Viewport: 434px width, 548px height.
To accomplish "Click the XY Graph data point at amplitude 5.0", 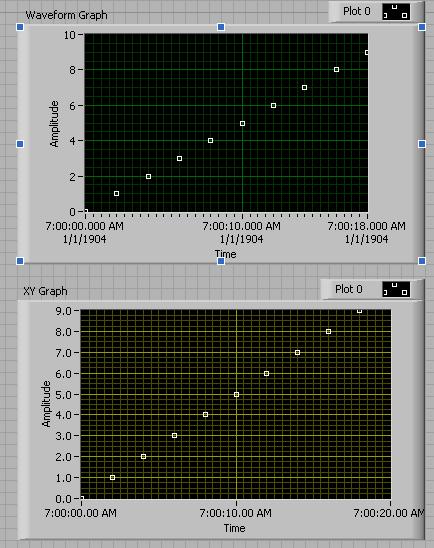I will pyautogui.click(x=237, y=394).
